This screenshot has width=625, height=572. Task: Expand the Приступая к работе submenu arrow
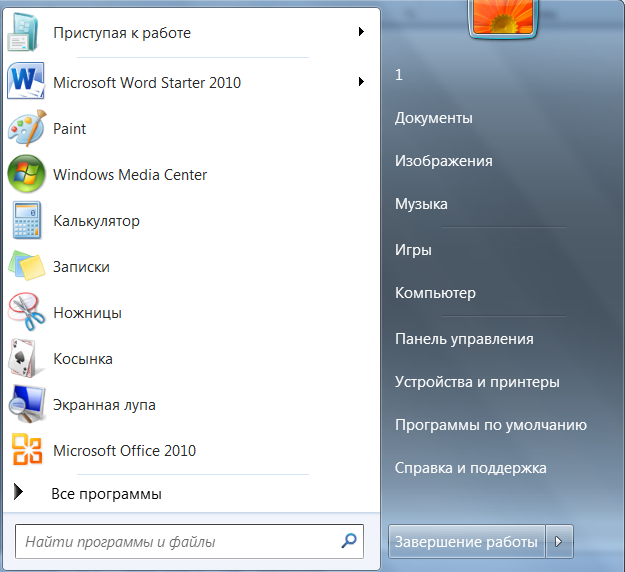361,31
